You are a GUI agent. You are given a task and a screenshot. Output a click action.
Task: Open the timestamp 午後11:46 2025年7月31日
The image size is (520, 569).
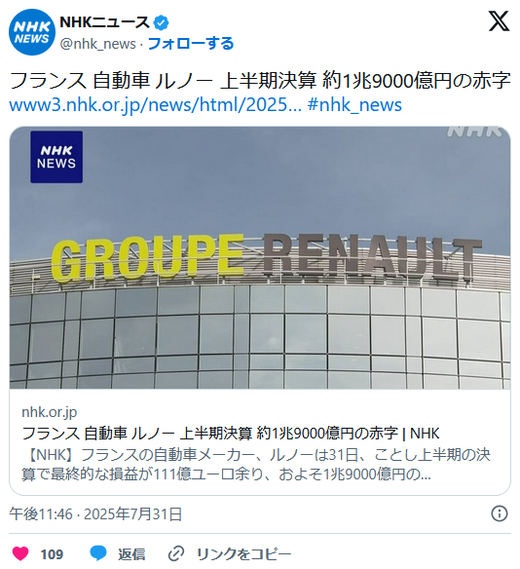click(95, 514)
